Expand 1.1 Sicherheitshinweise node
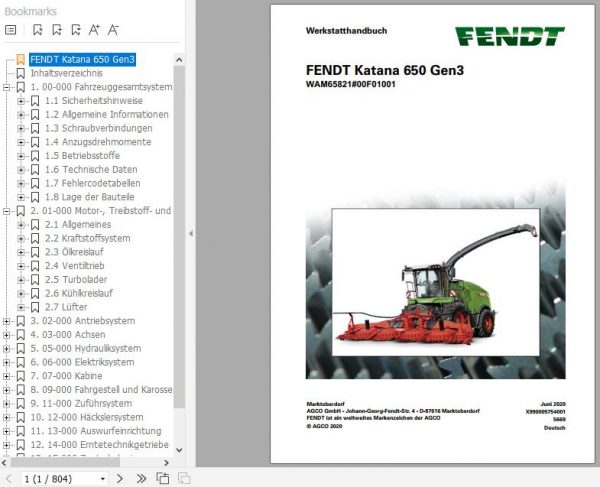The image size is (600, 487). click(x=21, y=101)
